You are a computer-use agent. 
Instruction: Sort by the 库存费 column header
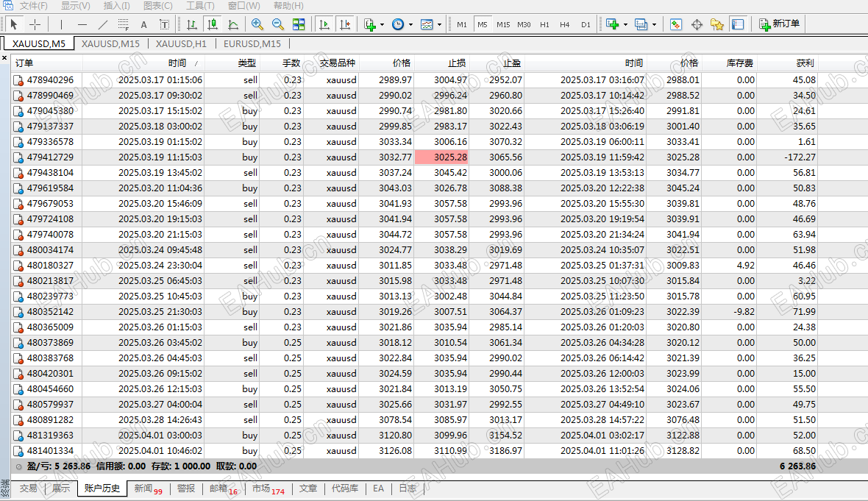729,63
